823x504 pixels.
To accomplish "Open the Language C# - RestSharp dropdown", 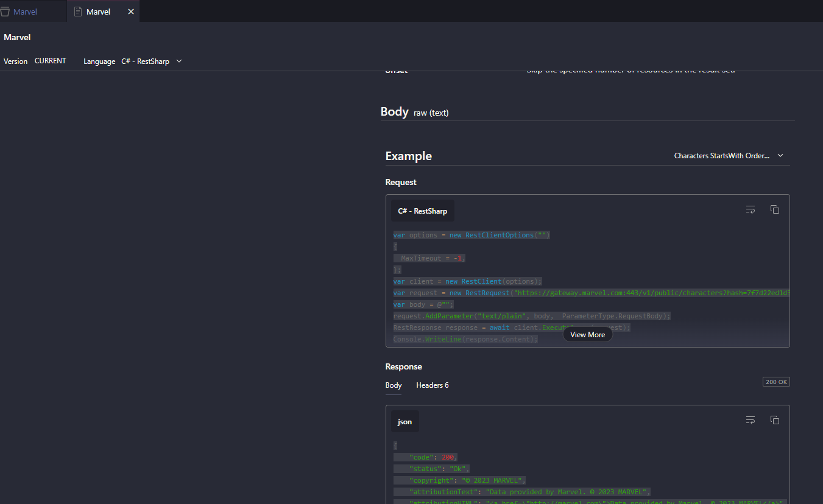I will coord(151,61).
